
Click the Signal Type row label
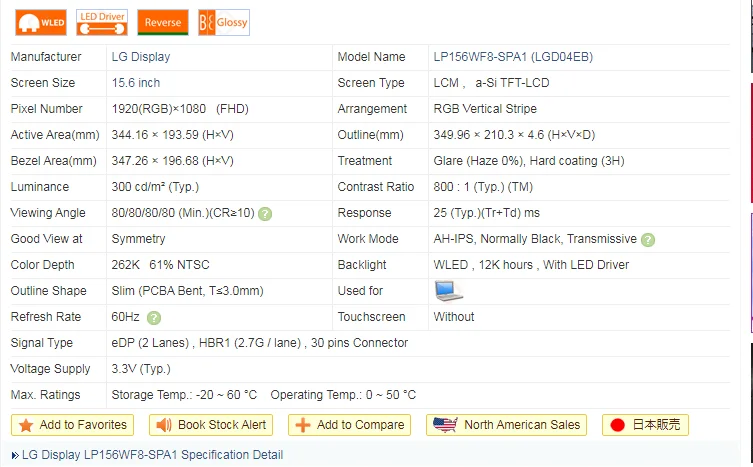coord(42,343)
